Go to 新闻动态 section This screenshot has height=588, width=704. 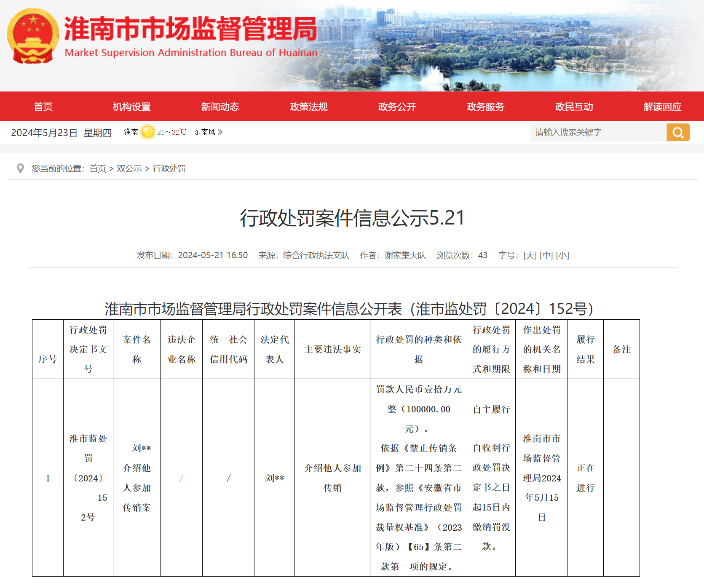pos(220,107)
